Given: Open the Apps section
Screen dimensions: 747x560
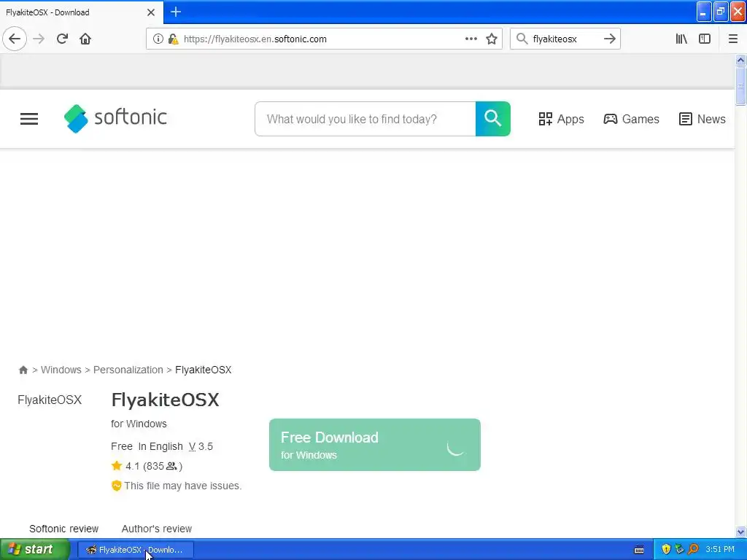Looking at the screenshot, I should pyautogui.click(x=561, y=119).
